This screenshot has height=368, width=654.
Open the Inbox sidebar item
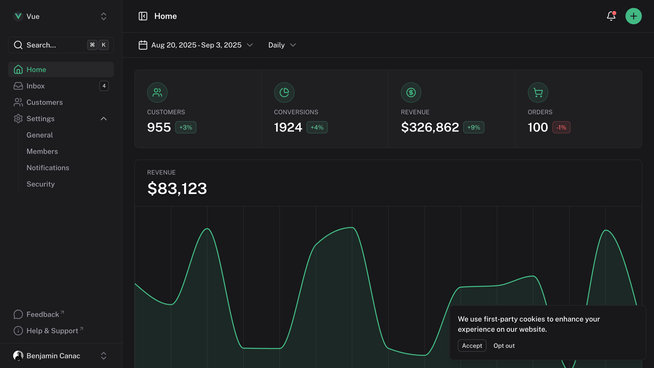coord(61,86)
